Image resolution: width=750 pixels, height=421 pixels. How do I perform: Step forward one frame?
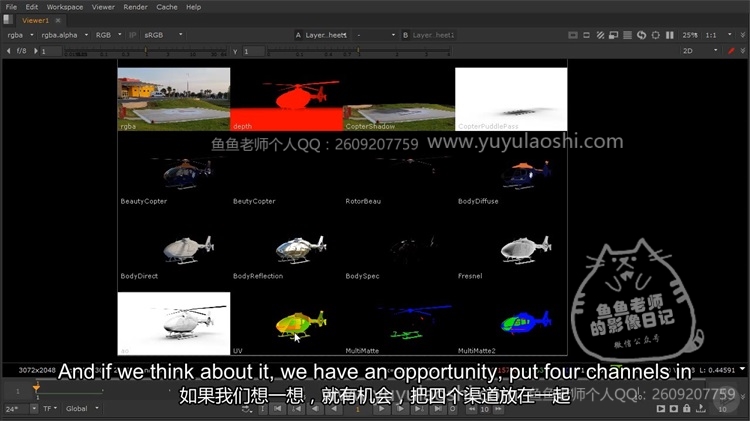click(400, 409)
